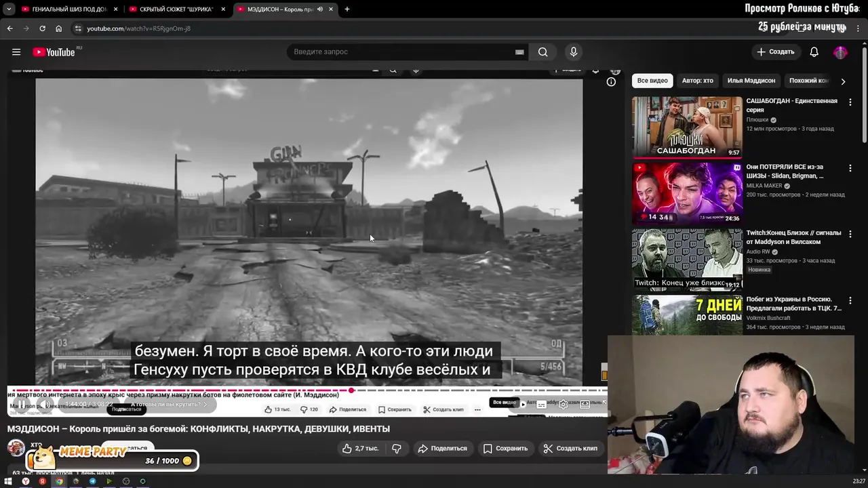Open the Audio RW channel link
The width and height of the screenshot is (868, 488).
tap(758, 251)
